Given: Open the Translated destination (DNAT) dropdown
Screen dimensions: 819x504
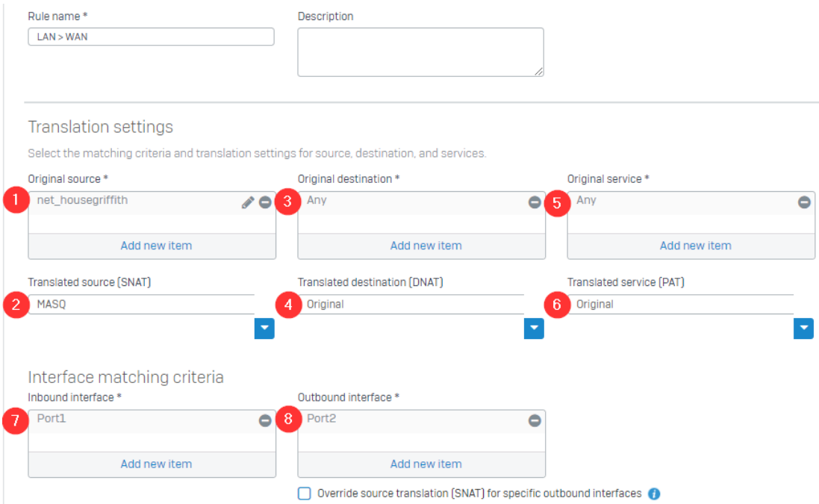Looking at the screenshot, I should coord(534,329).
